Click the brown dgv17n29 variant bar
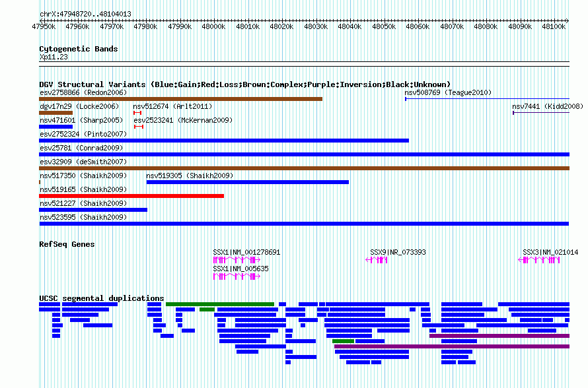 tap(56, 113)
